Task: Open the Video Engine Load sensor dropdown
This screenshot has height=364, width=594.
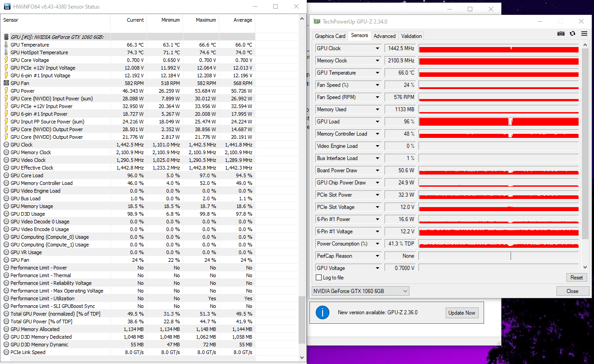Action: pos(377,146)
